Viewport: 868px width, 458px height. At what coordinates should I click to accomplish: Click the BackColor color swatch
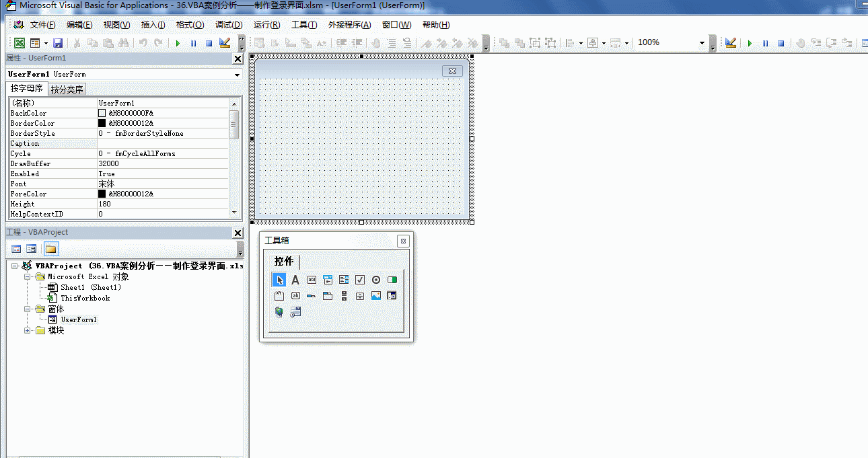(x=102, y=114)
